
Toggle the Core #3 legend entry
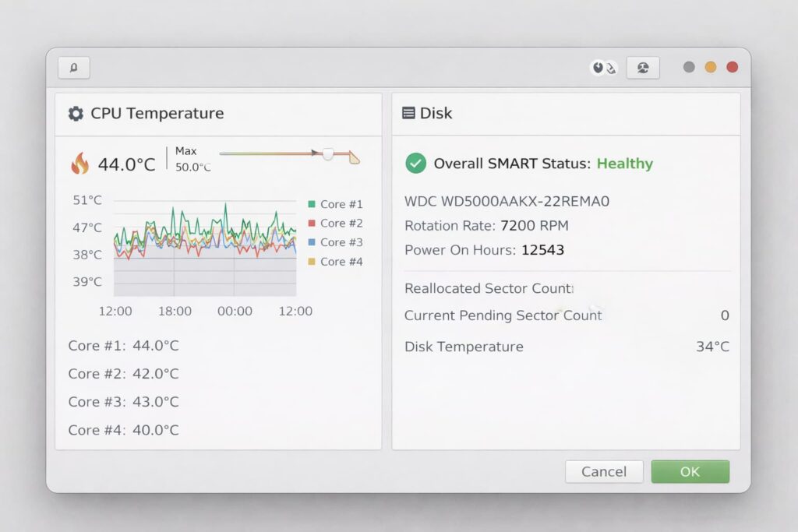point(335,242)
